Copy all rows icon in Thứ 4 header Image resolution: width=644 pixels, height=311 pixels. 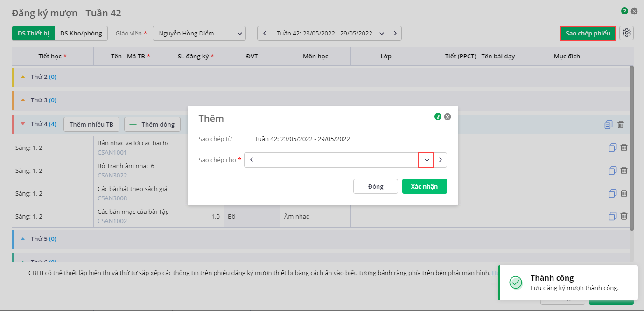pos(608,125)
